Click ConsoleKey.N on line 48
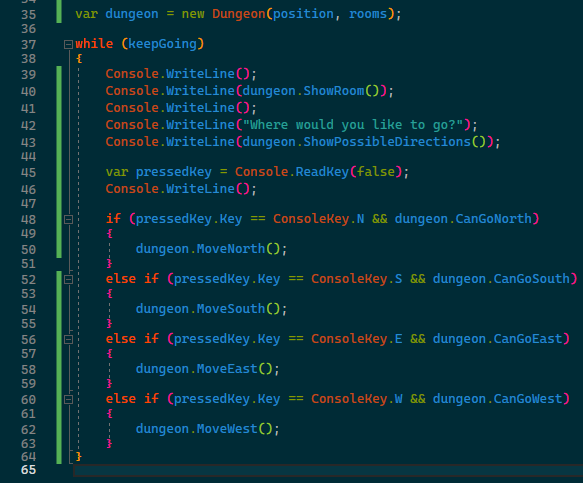This screenshot has height=483, width=583. pos(319,219)
